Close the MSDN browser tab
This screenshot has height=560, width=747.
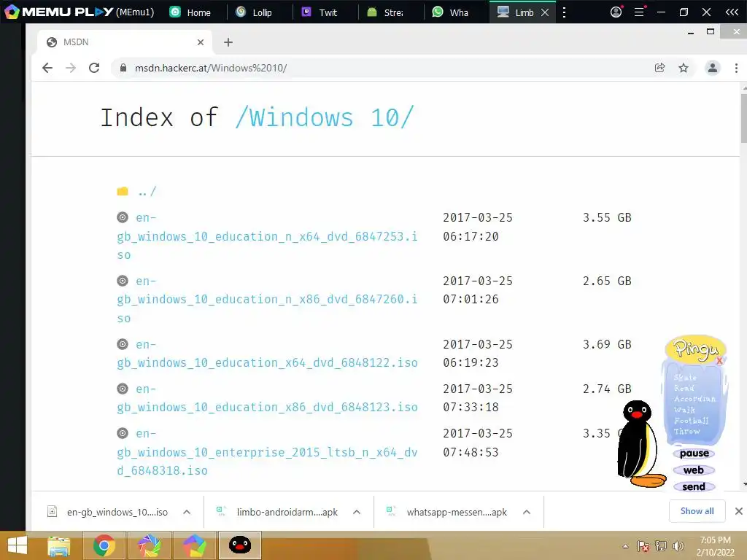click(201, 42)
